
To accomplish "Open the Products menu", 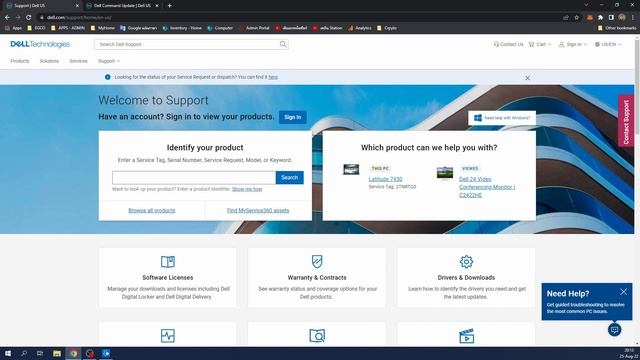I will [x=20, y=61].
